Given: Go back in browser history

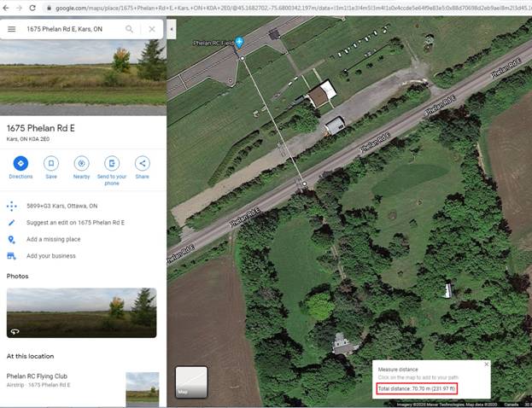Looking at the screenshot, I should click(x=7, y=8).
